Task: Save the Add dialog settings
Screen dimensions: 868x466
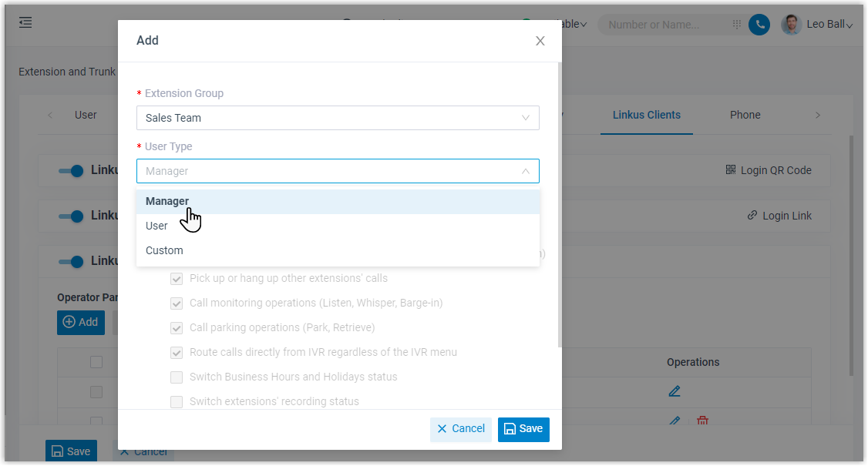Action: (x=523, y=429)
